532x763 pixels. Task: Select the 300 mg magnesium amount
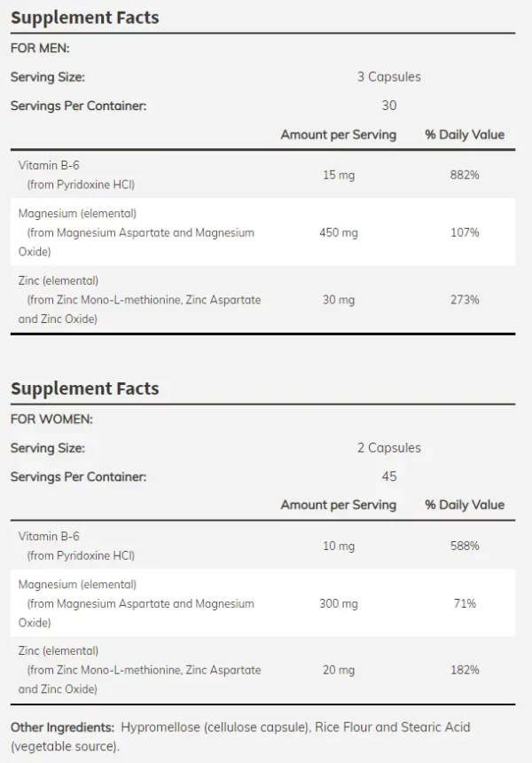pos(339,604)
